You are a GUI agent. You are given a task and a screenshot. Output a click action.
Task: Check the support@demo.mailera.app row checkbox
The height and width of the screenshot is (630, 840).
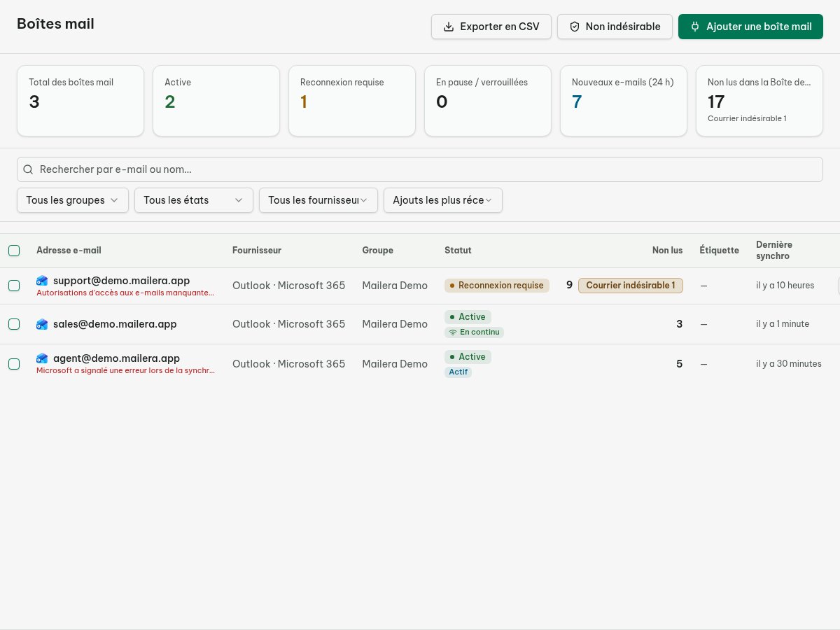[14, 286]
